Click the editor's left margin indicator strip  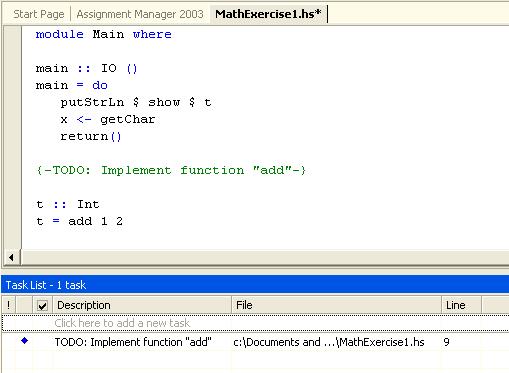(x=13, y=137)
